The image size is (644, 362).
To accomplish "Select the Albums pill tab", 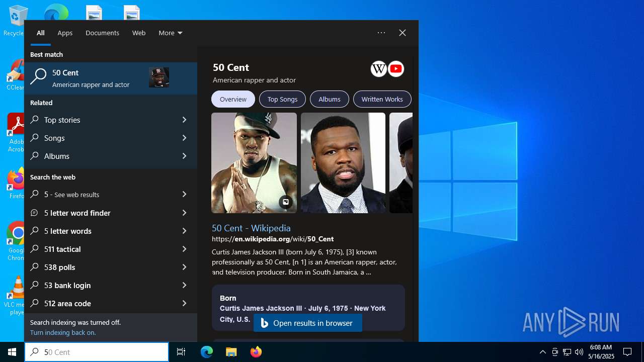I will (x=330, y=99).
